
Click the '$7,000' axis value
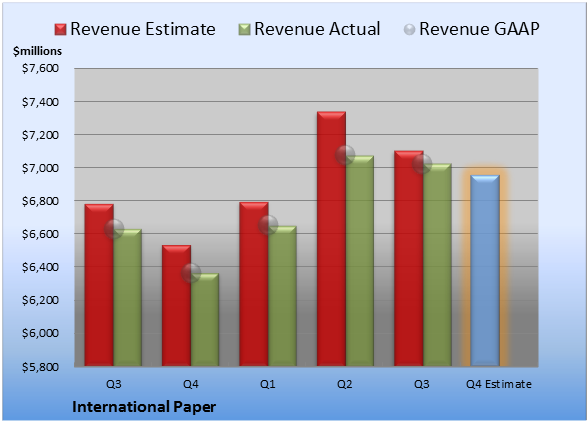tap(40, 168)
